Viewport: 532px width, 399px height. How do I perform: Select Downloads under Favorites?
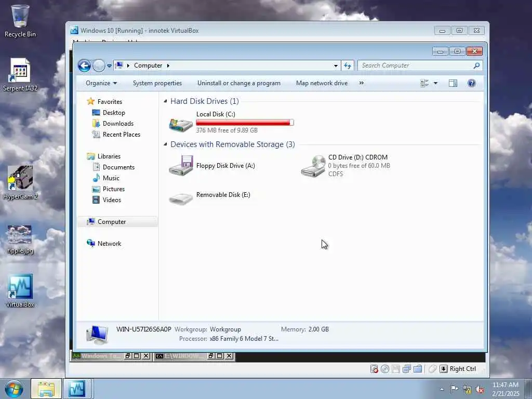coord(118,124)
